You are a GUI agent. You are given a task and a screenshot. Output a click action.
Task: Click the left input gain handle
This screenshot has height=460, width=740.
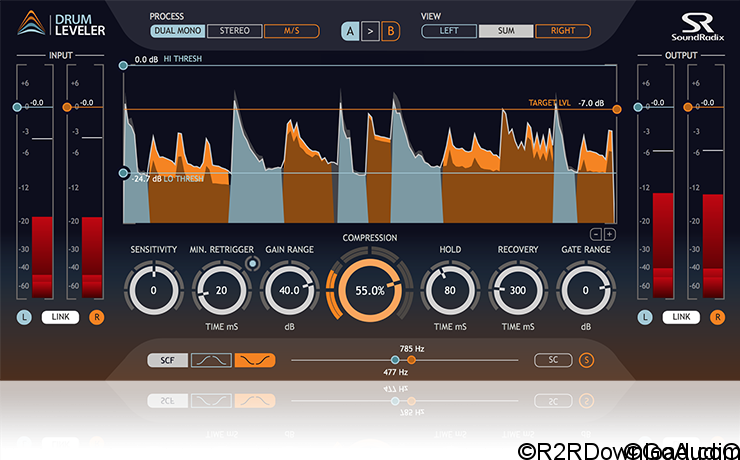coord(17,108)
